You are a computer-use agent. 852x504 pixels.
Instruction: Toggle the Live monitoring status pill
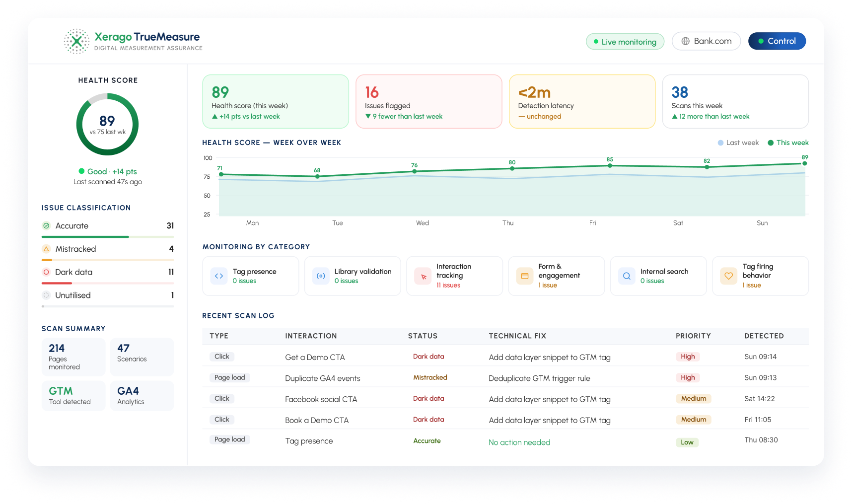coord(625,42)
